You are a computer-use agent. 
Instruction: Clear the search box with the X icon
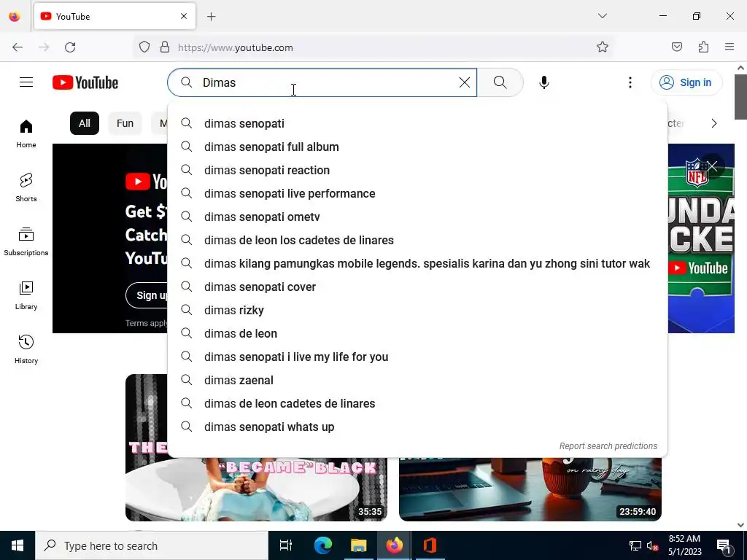click(465, 82)
